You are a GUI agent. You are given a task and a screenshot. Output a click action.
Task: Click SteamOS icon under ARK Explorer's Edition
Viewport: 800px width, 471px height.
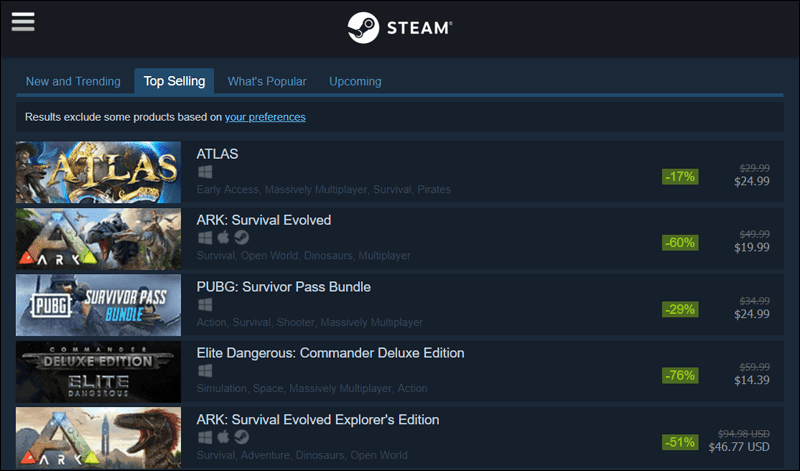pos(241,437)
